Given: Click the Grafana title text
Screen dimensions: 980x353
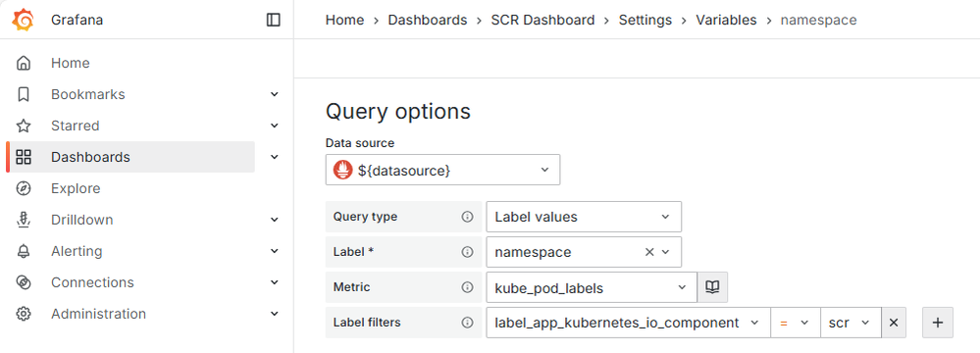Looking at the screenshot, I should 77,20.
